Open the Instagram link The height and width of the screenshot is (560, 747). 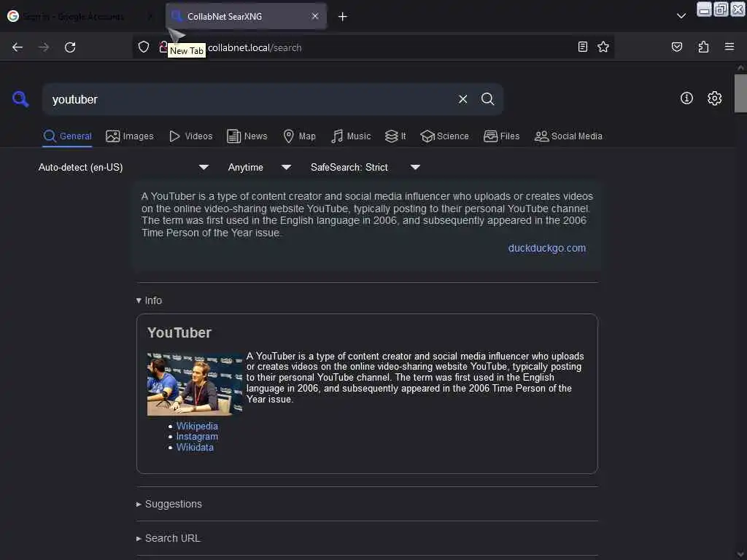[x=197, y=437]
